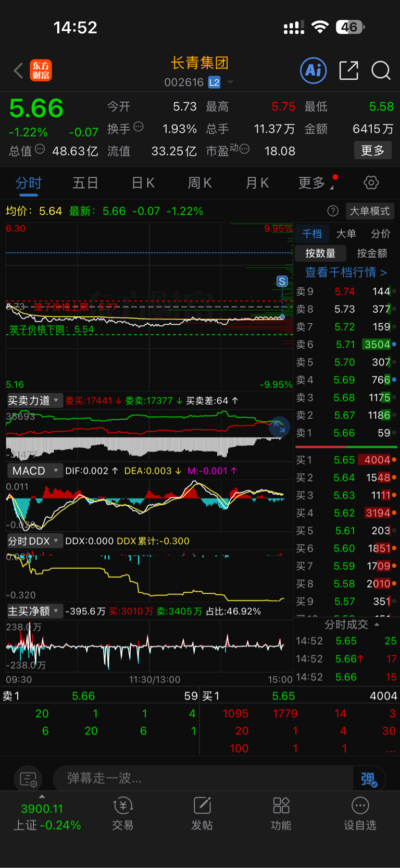Open the 交易 trade icon

pos(123,813)
